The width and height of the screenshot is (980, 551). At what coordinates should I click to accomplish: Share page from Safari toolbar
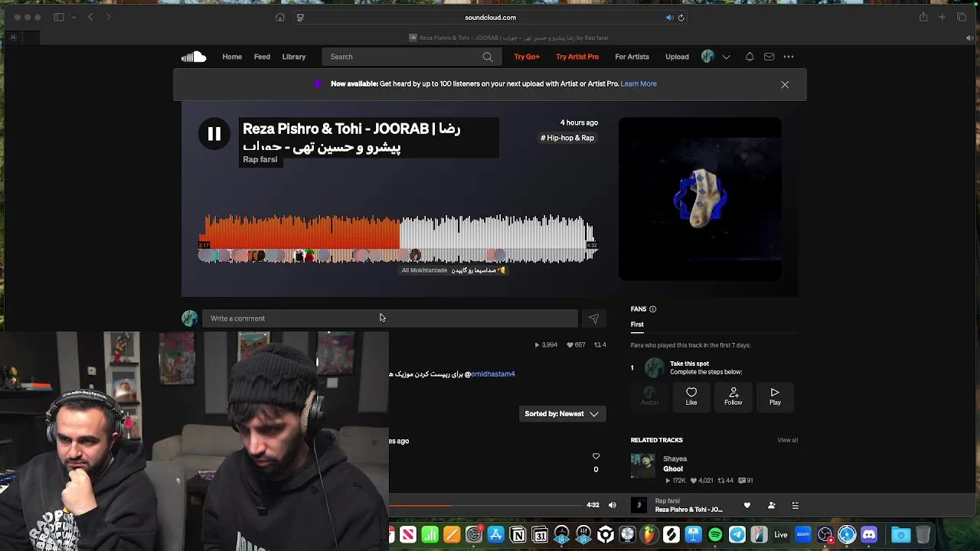pos(923,17)
